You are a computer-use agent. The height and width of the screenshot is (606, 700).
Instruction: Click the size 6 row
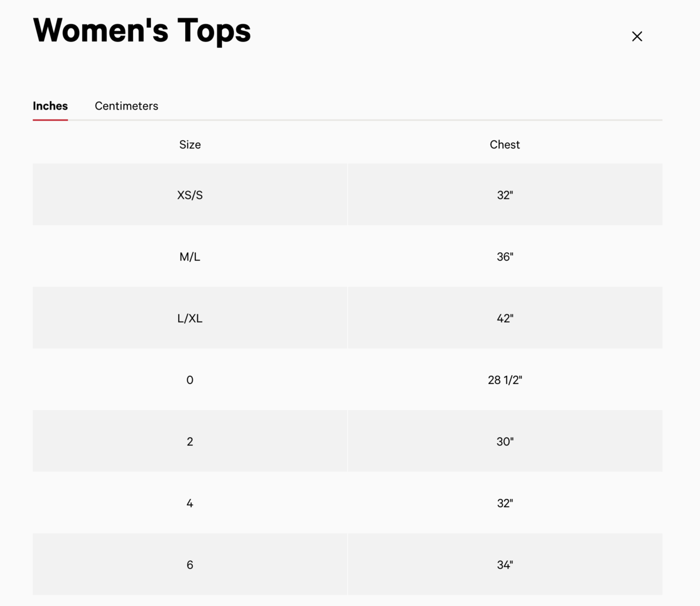[x=190, y=564]
